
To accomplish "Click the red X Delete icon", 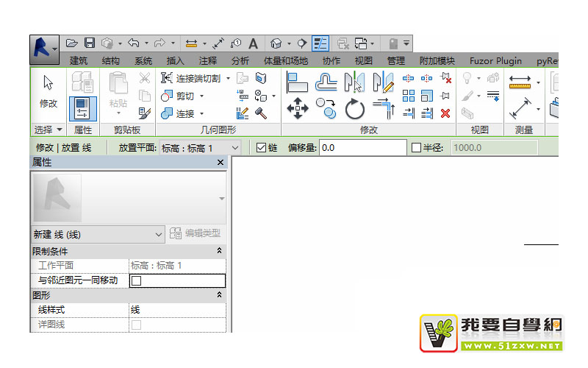I will [445, 113].
